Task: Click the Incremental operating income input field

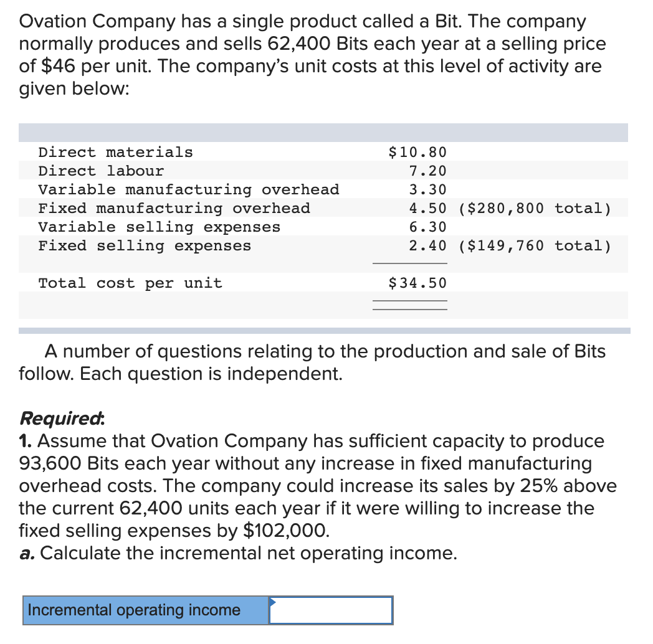Action: tap(330, 610)
